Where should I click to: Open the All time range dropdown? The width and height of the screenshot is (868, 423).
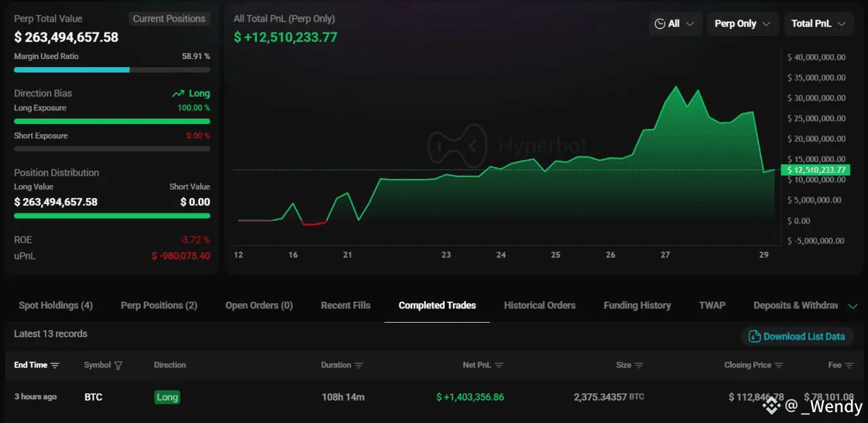coord(675,24)
